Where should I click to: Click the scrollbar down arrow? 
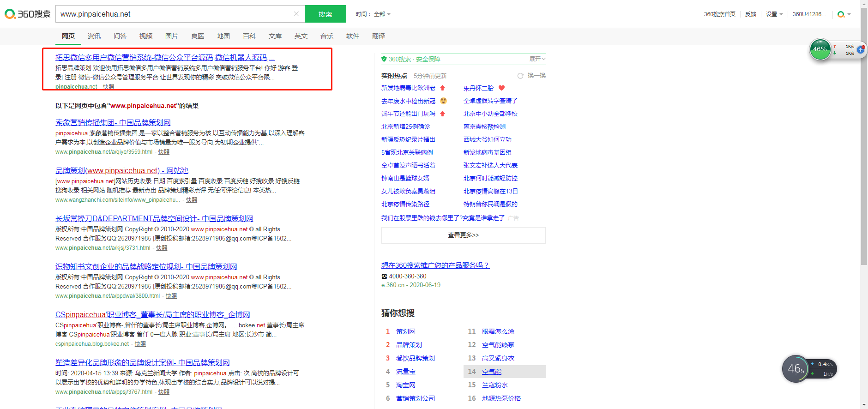(x=864, y=405)
